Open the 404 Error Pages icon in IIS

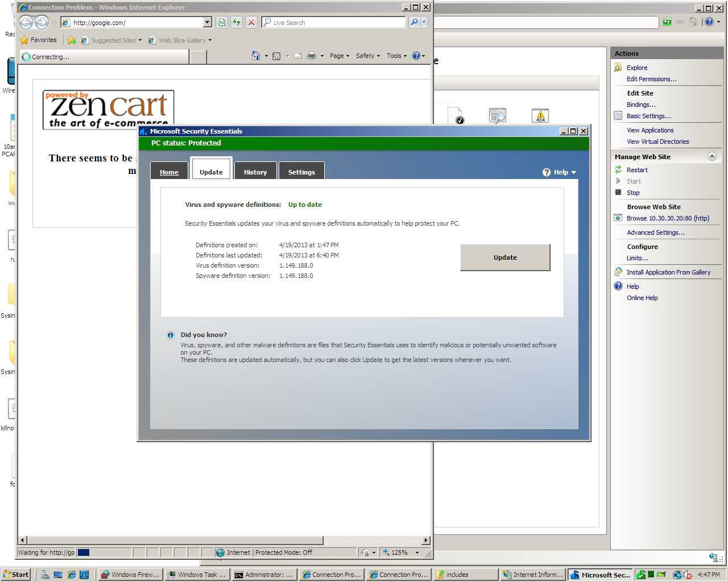click(x=540, y=115)
